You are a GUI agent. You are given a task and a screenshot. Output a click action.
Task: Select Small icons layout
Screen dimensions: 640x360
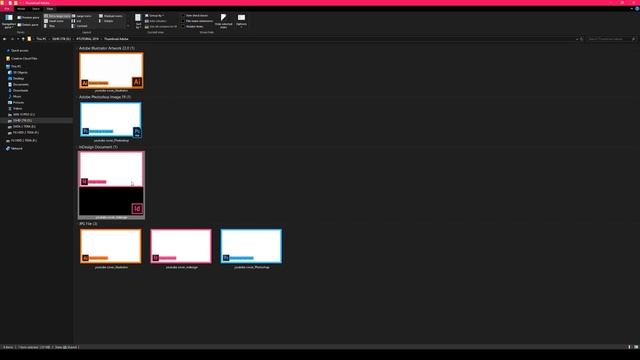(54, 21)
